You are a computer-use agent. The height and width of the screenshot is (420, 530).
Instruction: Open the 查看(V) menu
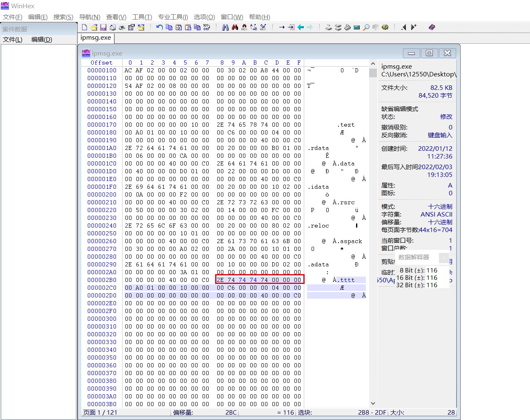click(116, 17)
